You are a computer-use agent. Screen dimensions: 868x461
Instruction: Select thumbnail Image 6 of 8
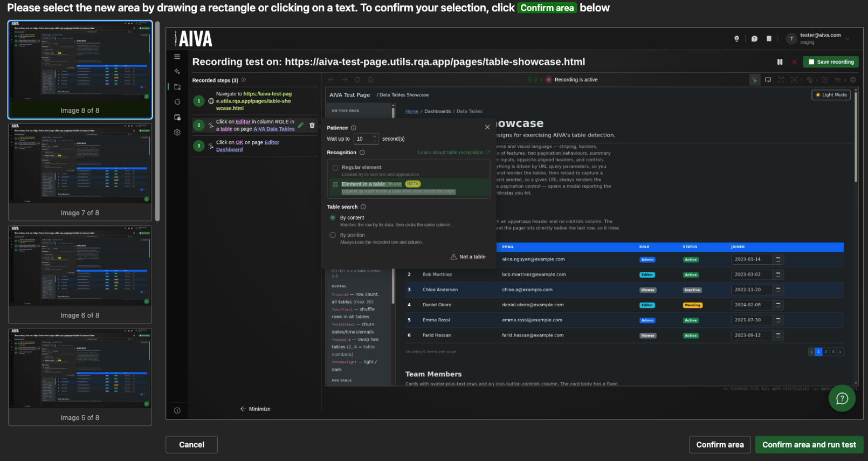80,274
